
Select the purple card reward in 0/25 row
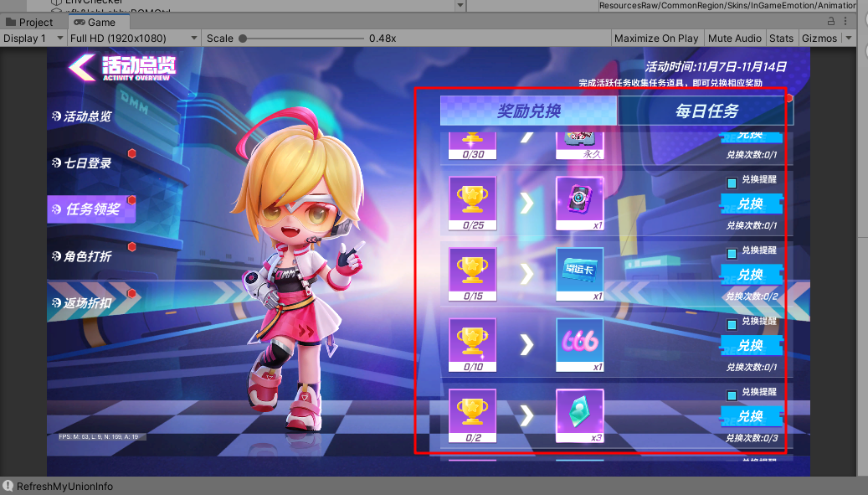coord(579,204)
